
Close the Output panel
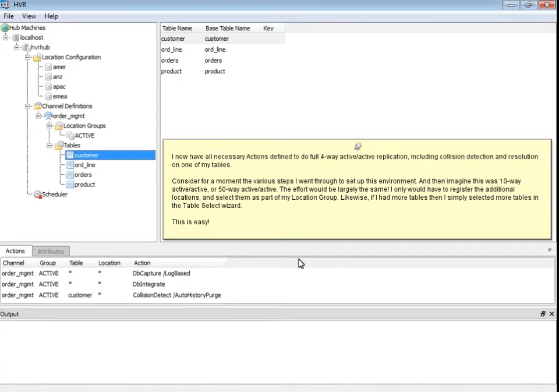[x=551, y=313]
